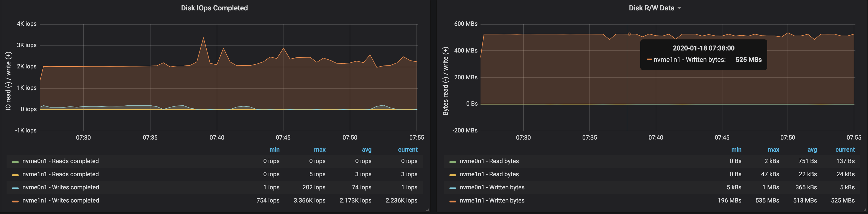Sort Disk R/W legend by max column
The width and height of the screenshot is (868, 214).
[x=773, y=150]
